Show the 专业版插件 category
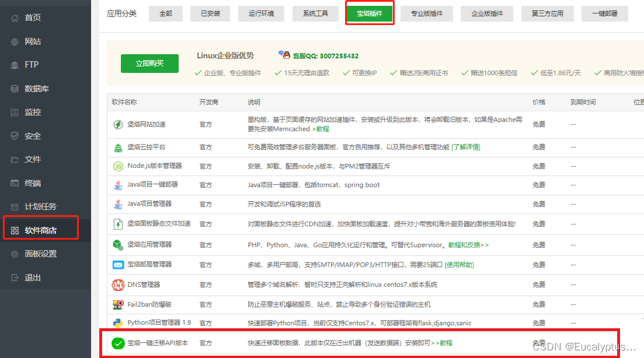This screenshot has height=358, width=644. tap(426, 13)
